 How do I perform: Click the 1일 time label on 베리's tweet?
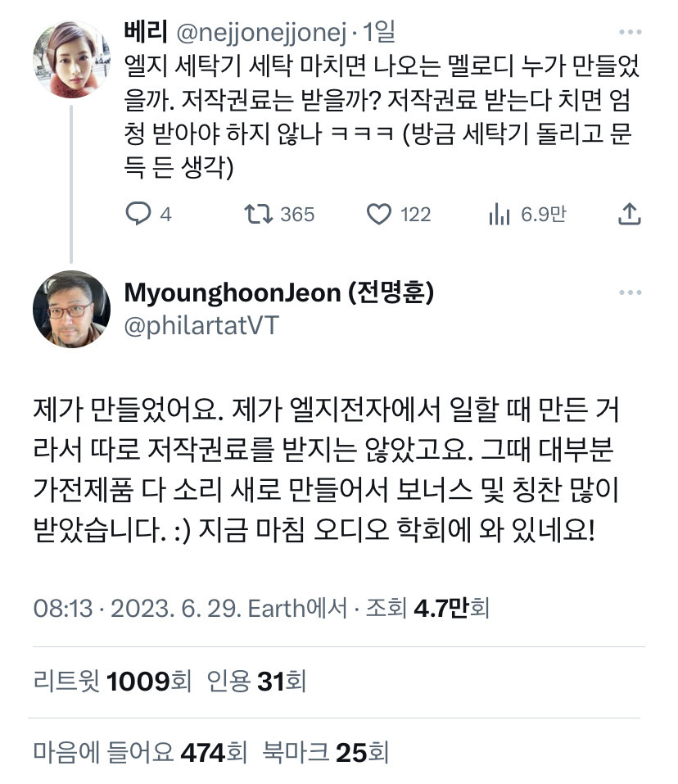click(379, 32)
